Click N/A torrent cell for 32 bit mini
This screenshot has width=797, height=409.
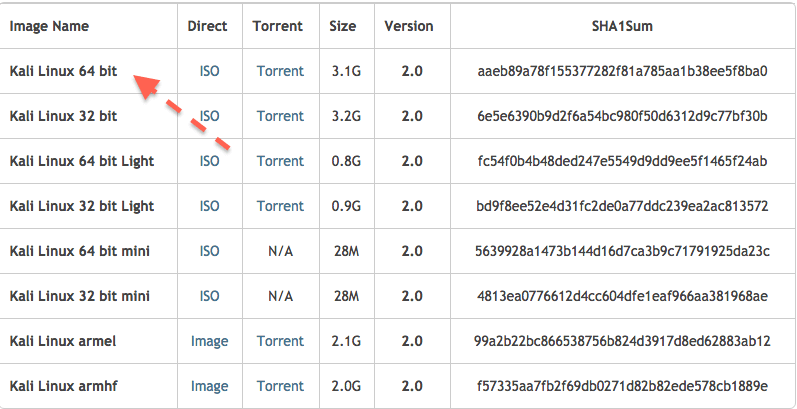[x=280, y=296]
